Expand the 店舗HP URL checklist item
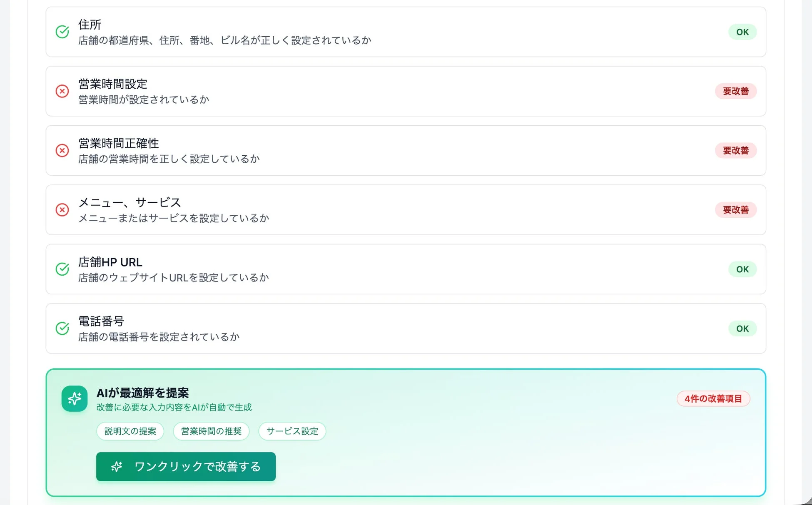Viewport: 812px width, 505px height. (x=406, y=269)
